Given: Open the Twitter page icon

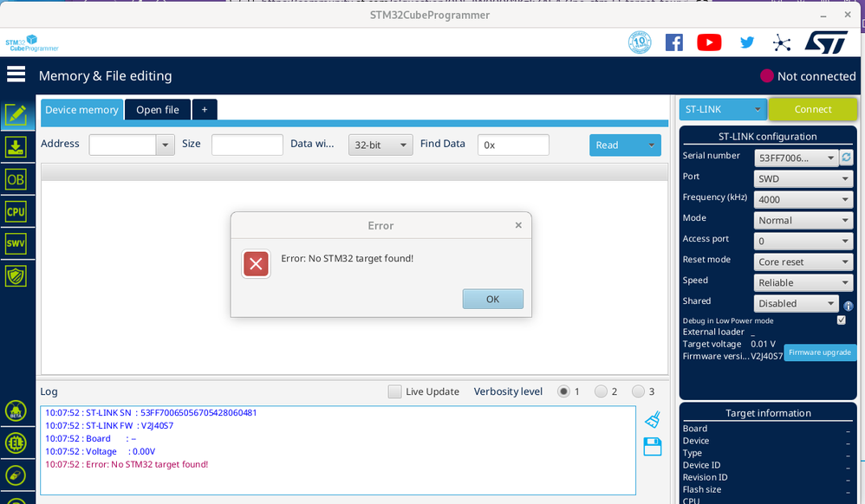Looking at the screenshot, I should point(747,42).
